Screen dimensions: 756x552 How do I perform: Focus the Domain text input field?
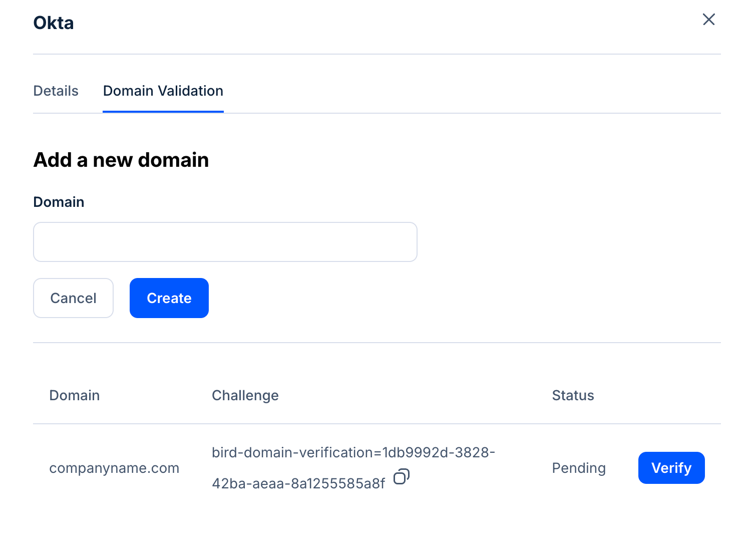[225, 242]
